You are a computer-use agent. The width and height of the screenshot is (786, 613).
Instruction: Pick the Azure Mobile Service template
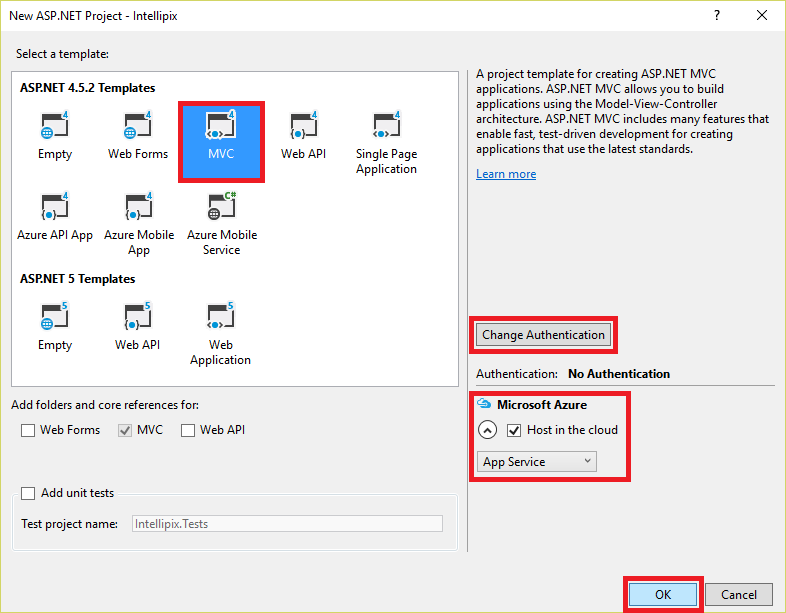222,224
